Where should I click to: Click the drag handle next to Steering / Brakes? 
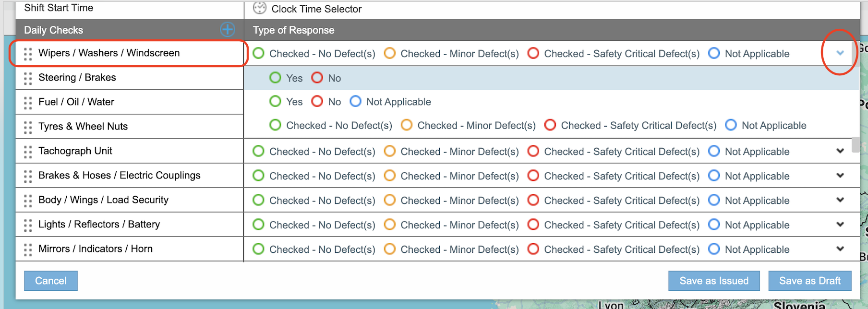tap(27, 78)
